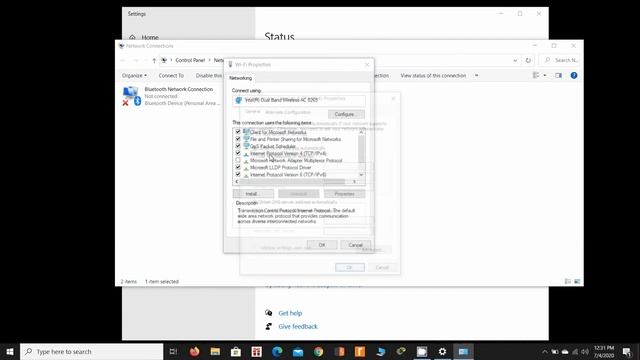Open Properties for the selected item
This screenshot has width=640, height=360.
click(x=344, y=193)
